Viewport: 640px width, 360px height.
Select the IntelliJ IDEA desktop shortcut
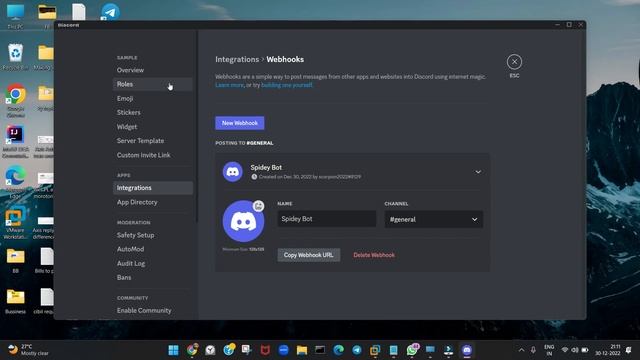(x=16, y=141)
